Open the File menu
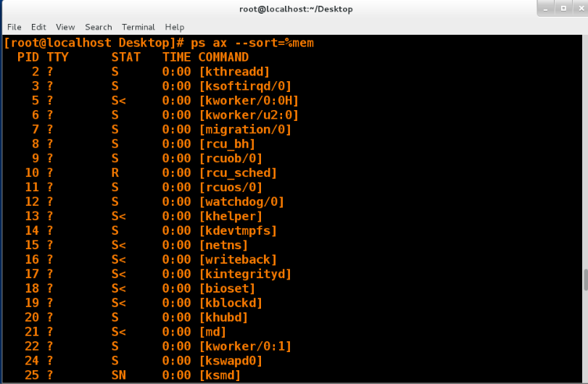Screen dimensions: 588x384 [15, 27]
